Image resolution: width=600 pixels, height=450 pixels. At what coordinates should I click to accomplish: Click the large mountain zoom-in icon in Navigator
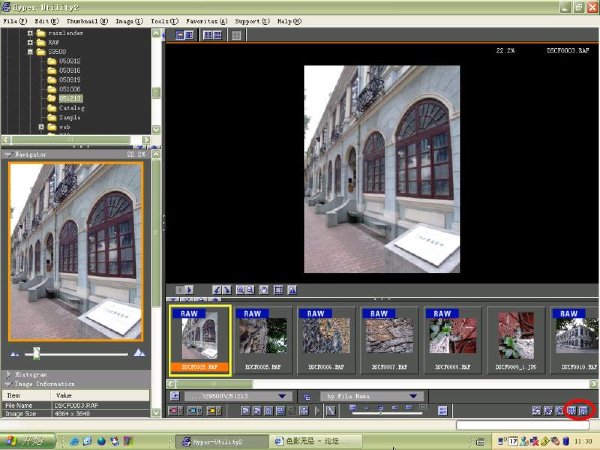click(139, 352)
